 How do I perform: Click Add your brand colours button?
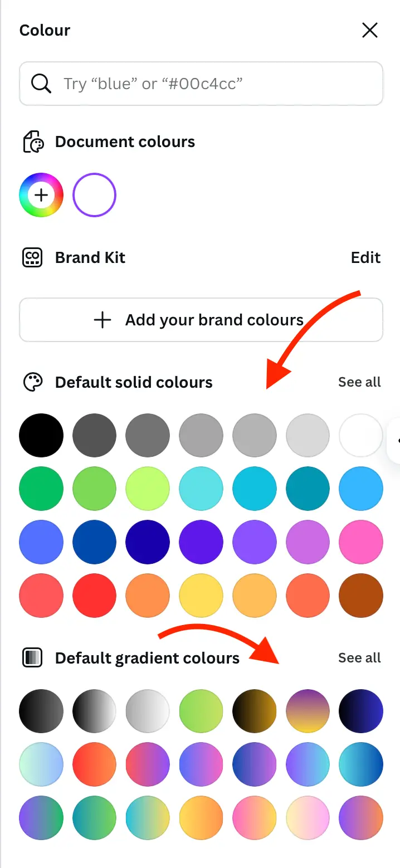click(x=201, y=320)
